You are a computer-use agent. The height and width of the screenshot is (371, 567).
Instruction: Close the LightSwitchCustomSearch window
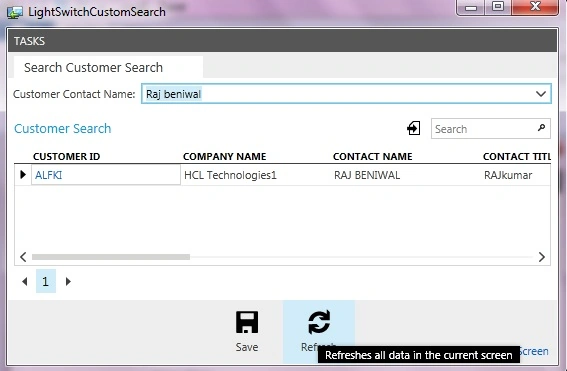tap(535, 7)
